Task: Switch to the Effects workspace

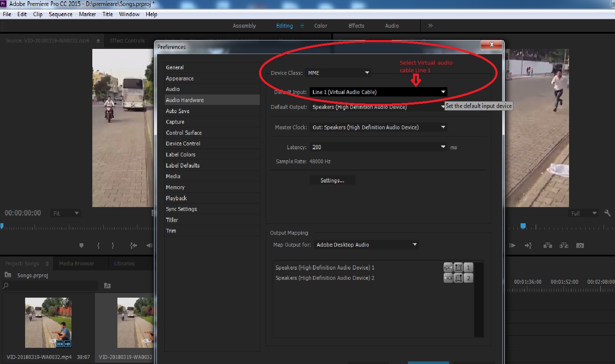Action: (356, 26)
